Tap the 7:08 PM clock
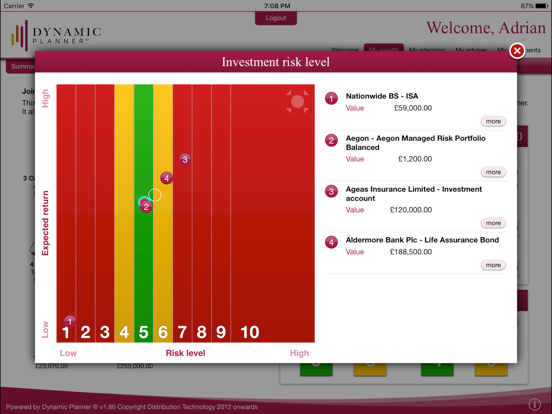The height and width of the screenshot is (414, 552). pyautogui.click(x=277, y=6)
